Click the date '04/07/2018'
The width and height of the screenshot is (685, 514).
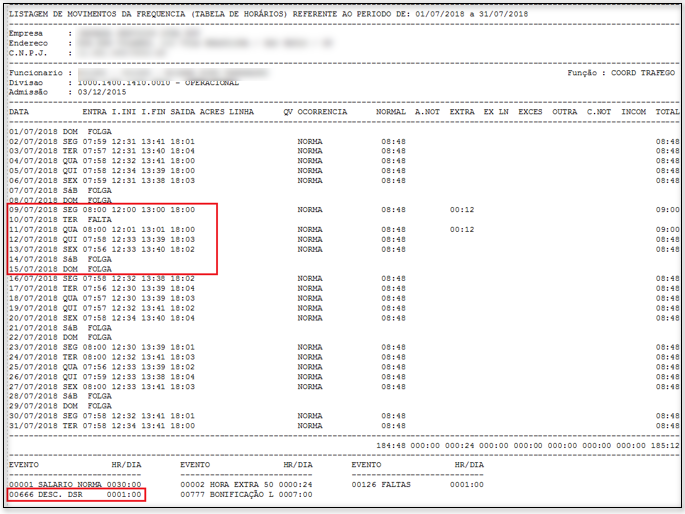click(33, 161)
